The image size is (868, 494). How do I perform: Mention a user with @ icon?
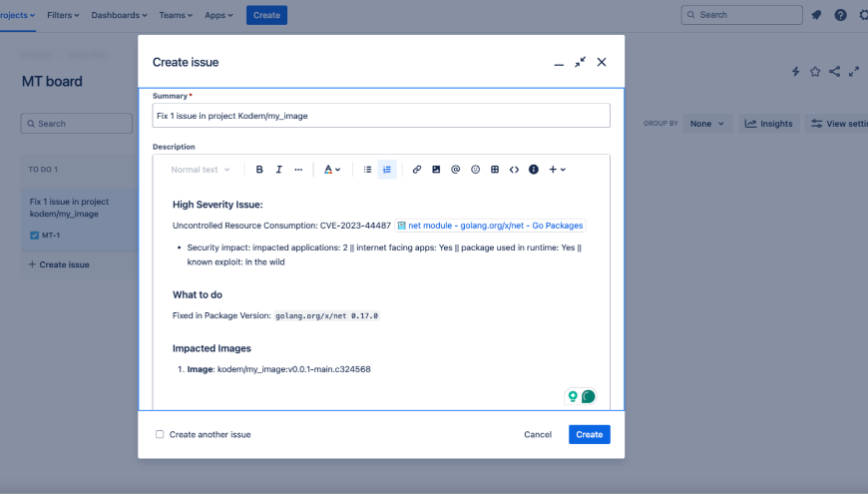456,170
